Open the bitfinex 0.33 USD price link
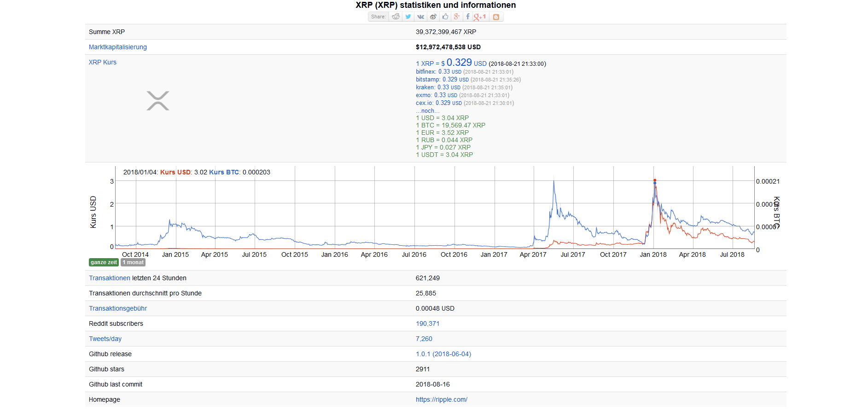 tap(438, 72)
